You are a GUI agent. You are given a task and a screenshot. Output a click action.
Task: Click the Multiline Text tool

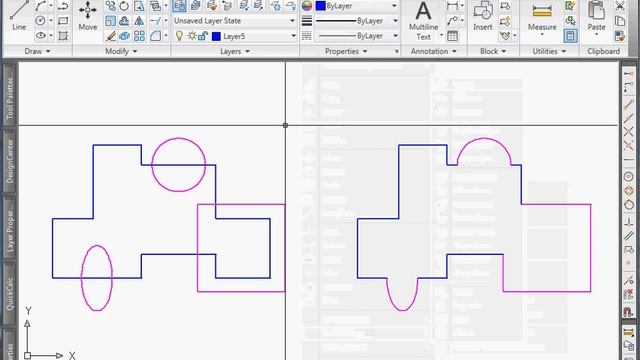coord(423,20)
